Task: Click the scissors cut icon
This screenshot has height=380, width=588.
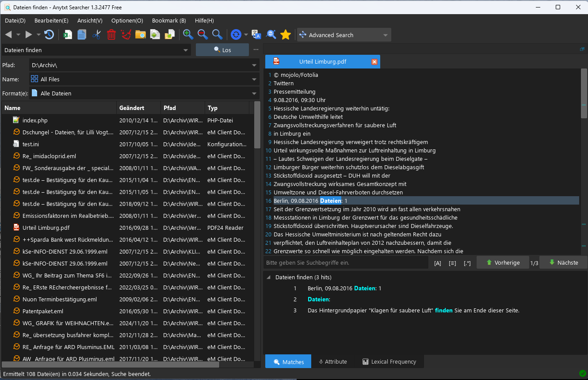Action: 97,35
